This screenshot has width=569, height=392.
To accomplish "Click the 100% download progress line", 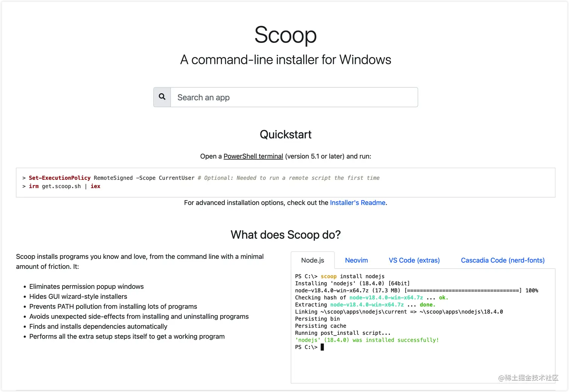I will click(417, 290).
